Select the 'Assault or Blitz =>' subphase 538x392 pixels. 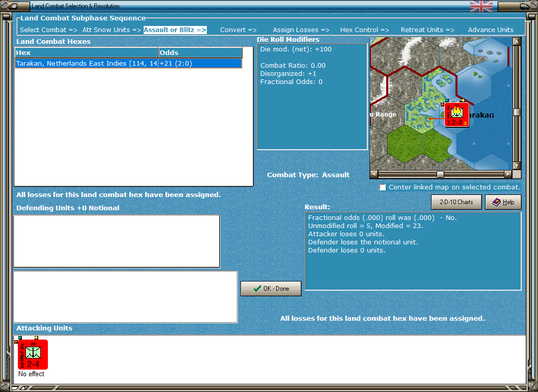point(175,30)
